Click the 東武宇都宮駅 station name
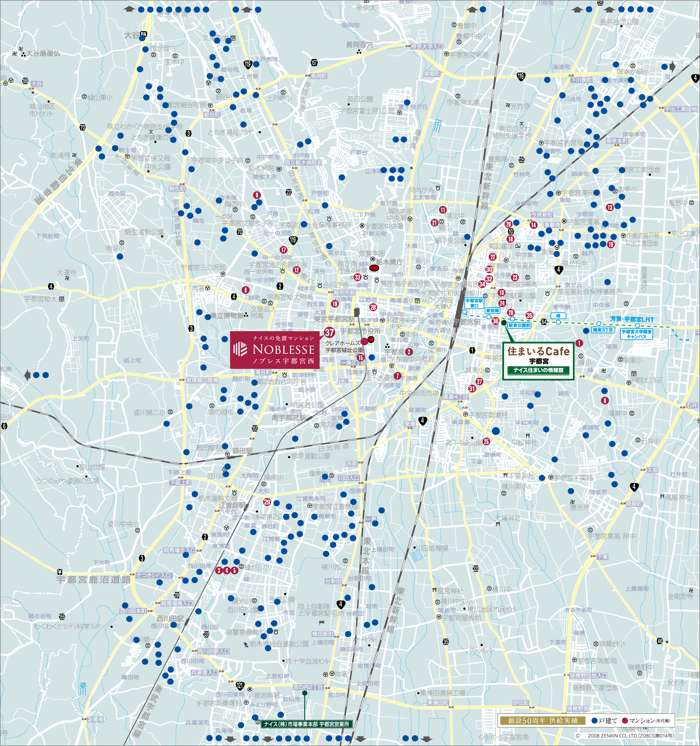700x746 pixels. (x=334, y=319)
